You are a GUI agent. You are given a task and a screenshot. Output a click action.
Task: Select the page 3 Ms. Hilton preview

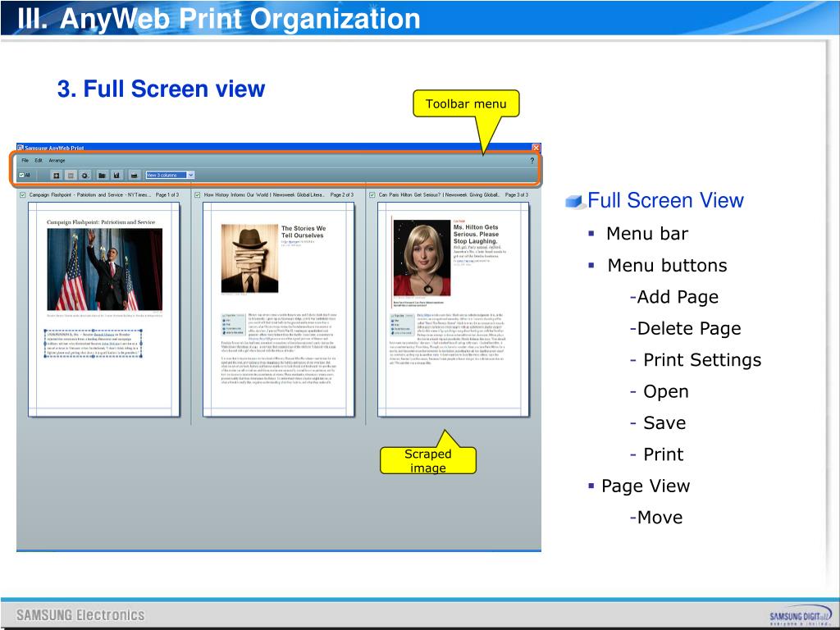pyautogui.click(x=453, y=309)
